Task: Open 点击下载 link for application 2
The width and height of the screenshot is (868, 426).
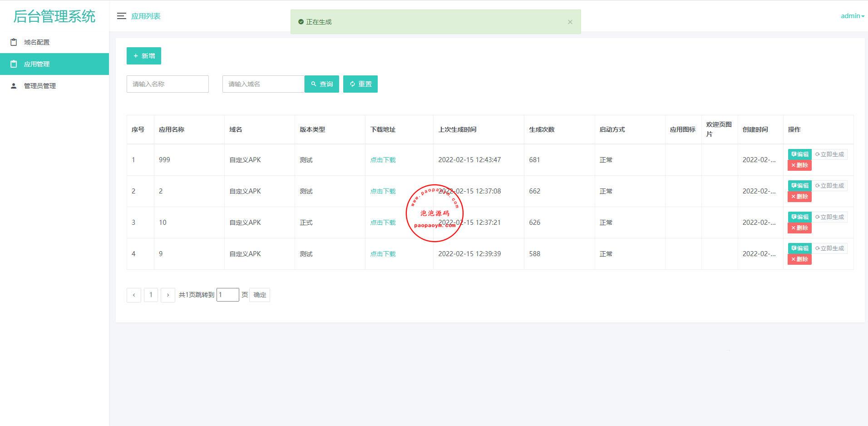Action: click(x=383, y=191)
